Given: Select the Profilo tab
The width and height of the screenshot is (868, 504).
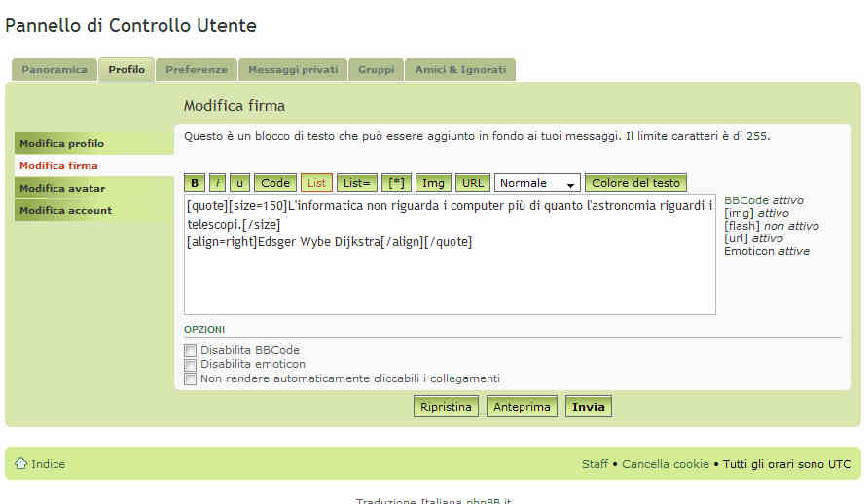Looking at the screenshot, I should (x=127, y=70).
